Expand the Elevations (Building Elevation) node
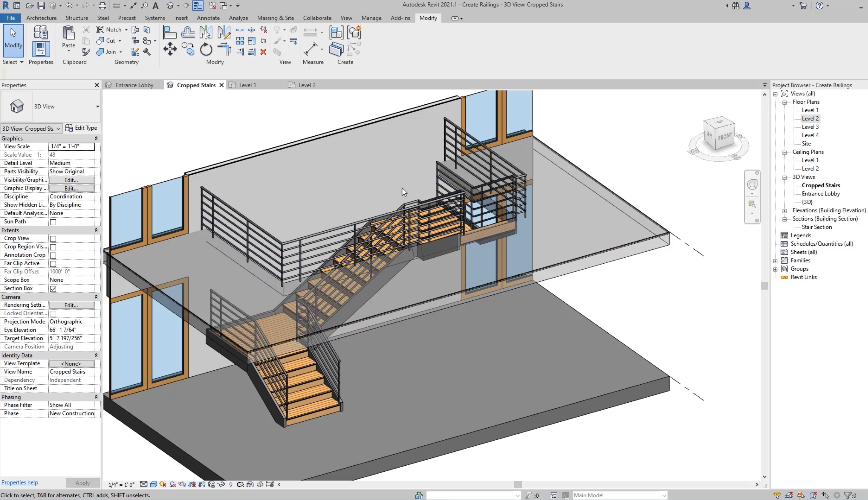This screenshot has width=868, height=500. pyautogui.click(x=785, y=211)
